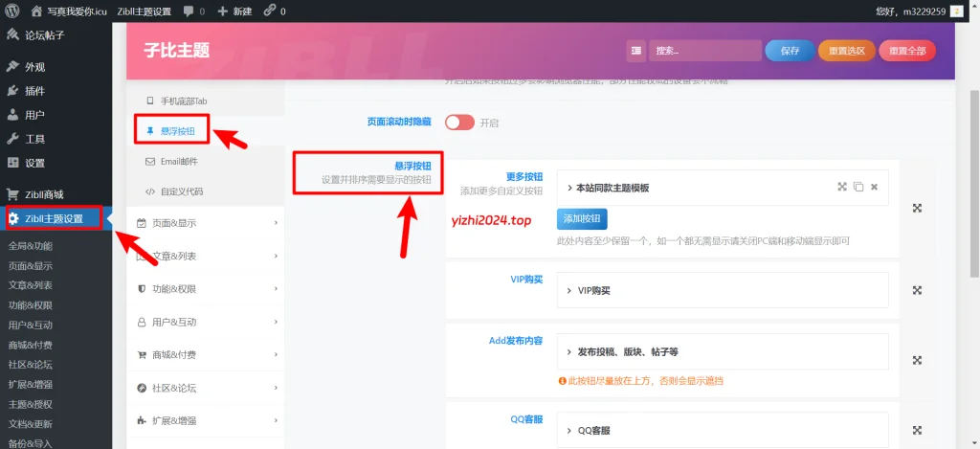Click the home icon for 写真我爱你.icu
The width and height of the screenshot is (980, 449).
coord(37,11)
